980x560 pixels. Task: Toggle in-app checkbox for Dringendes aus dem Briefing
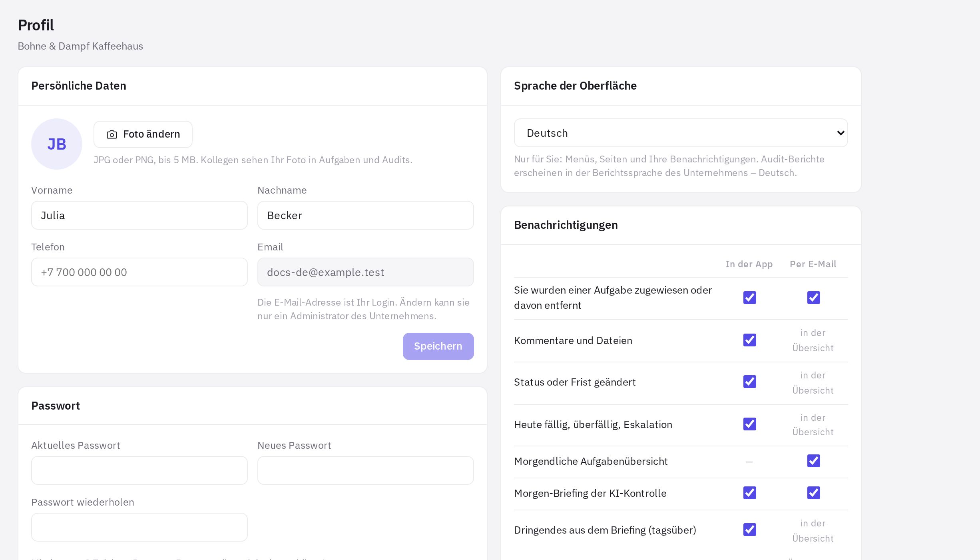click(750, 530)
